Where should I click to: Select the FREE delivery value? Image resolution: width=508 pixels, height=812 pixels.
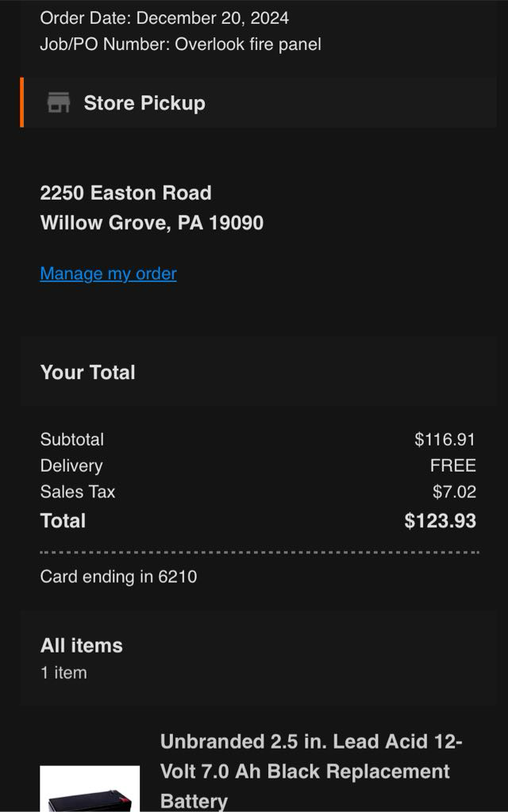coord(452,465)
